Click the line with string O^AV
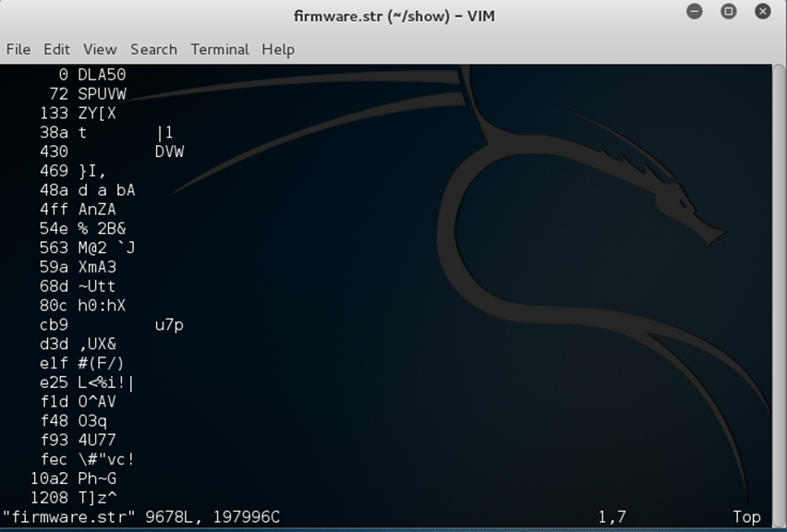This screenshot has width=787, height=532. click(78, 402)
